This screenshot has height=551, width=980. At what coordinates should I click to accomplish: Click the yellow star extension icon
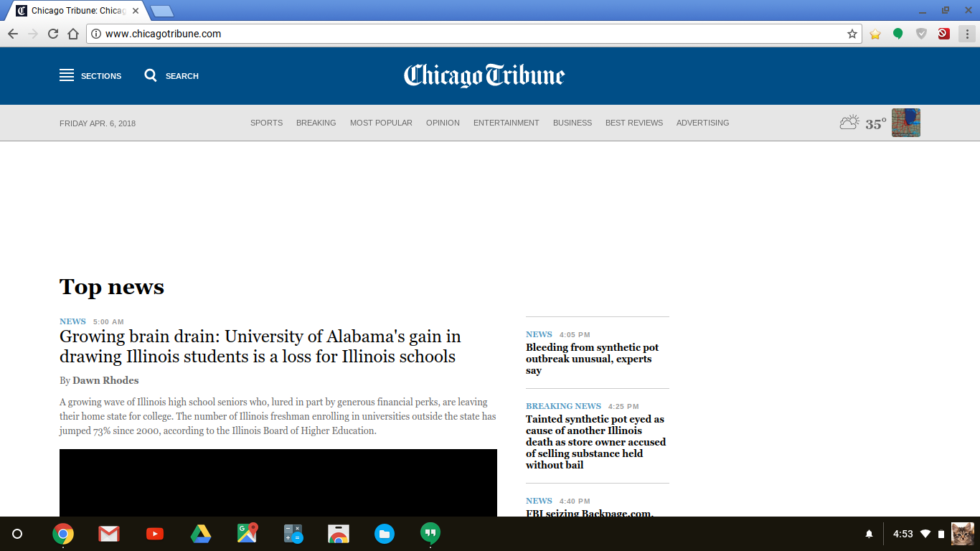875,34
